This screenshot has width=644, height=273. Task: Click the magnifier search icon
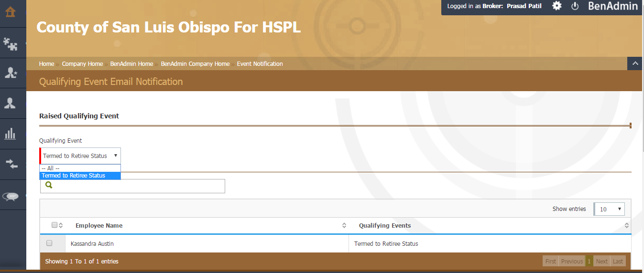(x=49, y=185)
